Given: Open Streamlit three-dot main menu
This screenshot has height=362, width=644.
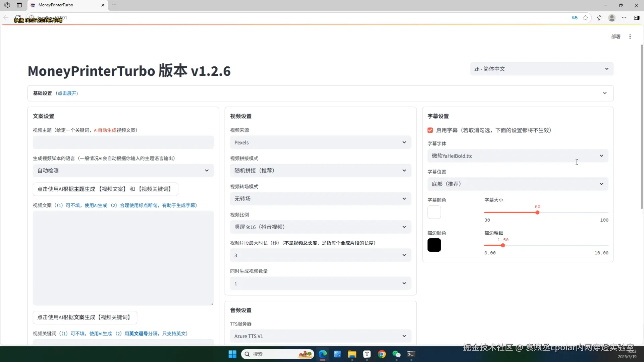Looking at the screenshot, I should [x=630, y=37].
